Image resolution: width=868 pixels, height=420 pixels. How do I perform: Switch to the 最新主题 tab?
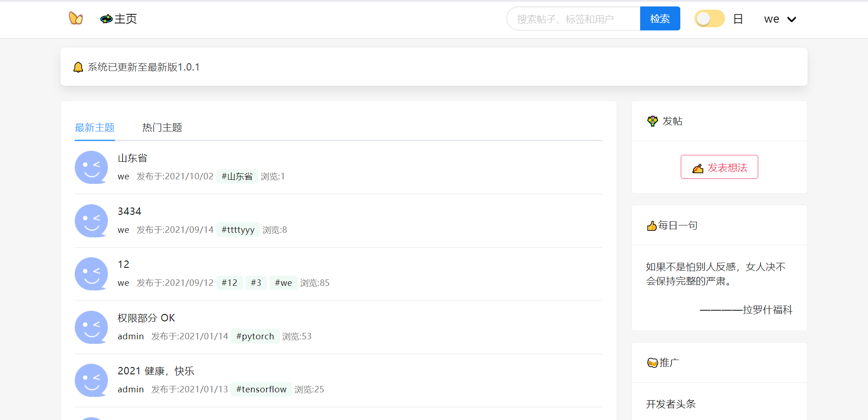point(95,128)
